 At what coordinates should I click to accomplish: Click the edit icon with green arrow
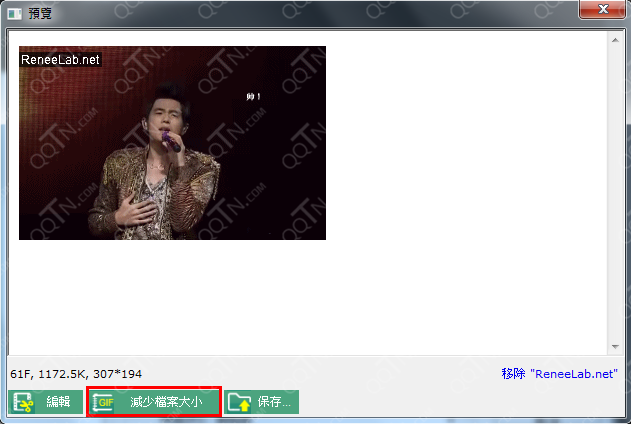click(x=23, y=402)
